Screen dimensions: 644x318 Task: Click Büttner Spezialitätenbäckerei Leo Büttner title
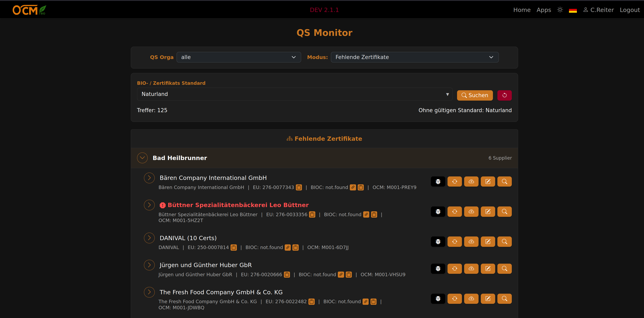click(x=238, y=205)
